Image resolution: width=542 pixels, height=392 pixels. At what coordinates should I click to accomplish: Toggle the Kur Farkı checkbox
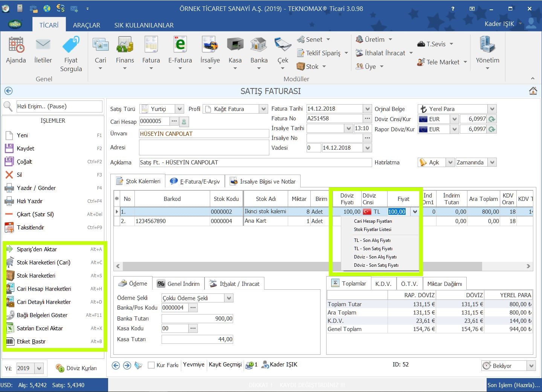point(151,365)
